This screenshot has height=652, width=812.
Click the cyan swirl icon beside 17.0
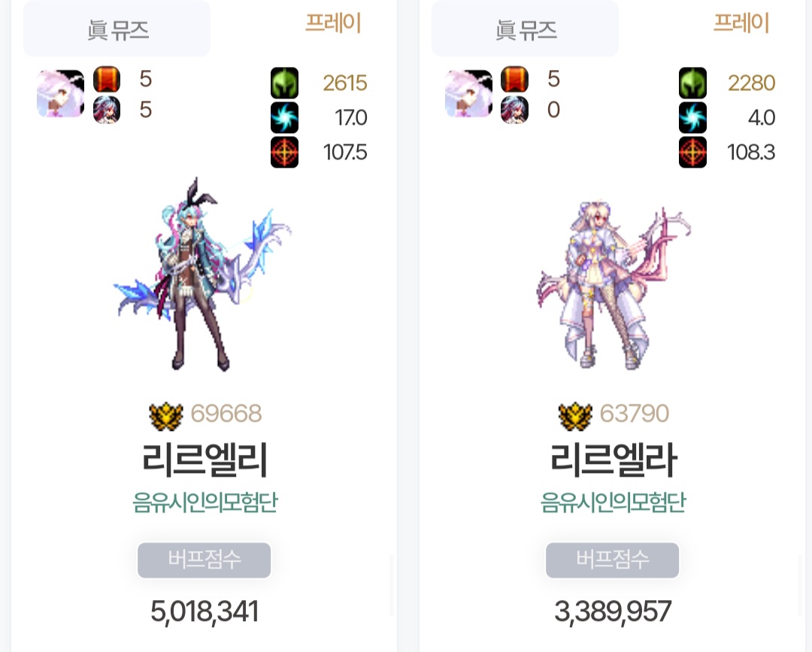(284, 117)
